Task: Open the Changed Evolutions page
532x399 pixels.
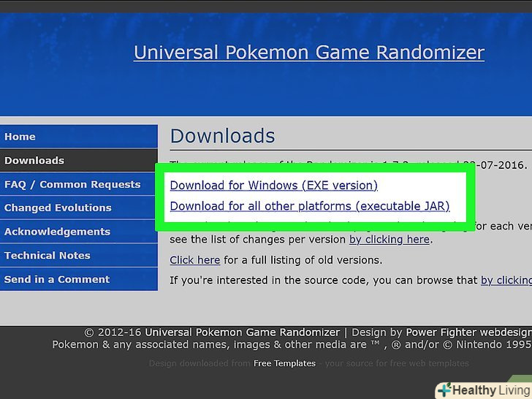Action: point(79,208)
